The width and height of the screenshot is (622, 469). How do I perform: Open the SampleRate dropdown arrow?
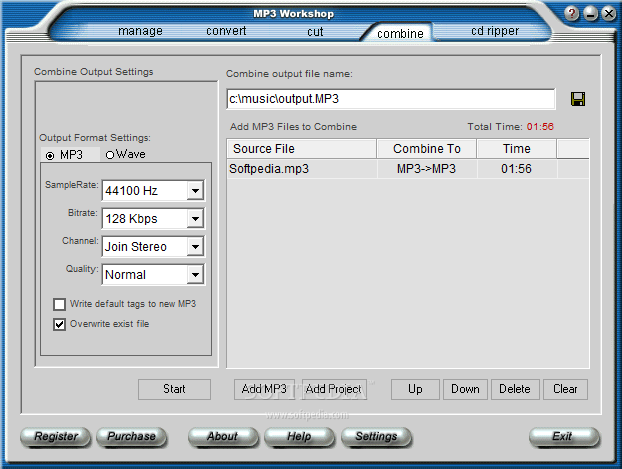click(195, 191)
